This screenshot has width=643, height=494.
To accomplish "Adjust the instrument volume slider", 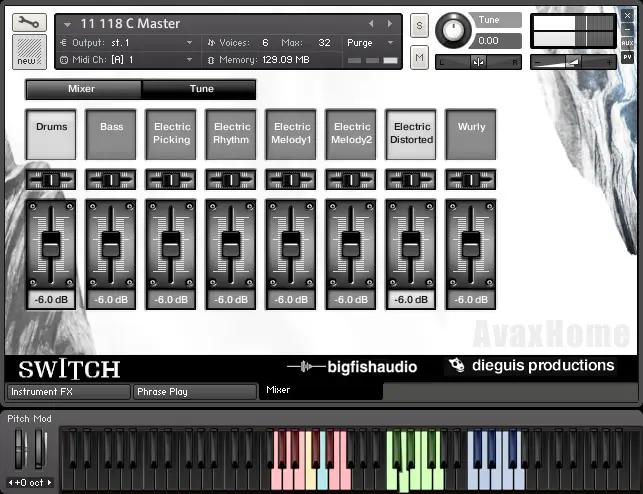I will (573, 62).
